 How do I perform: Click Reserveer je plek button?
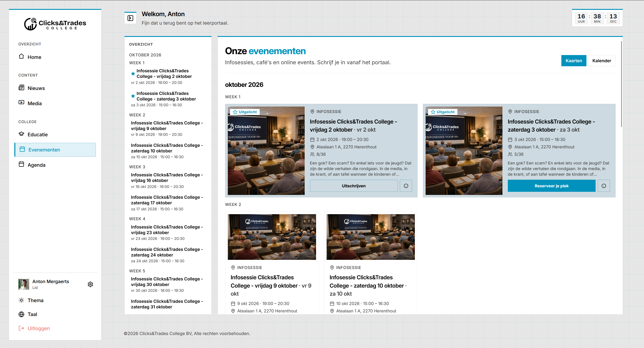[x=551, y=186]
